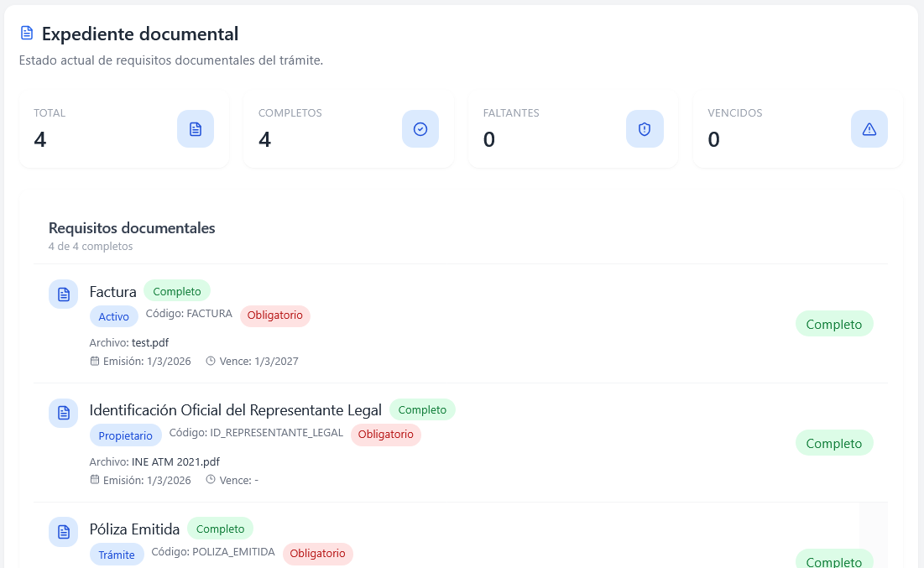Click the Trámite tag
The height and width of the screenshot is (568, 924).
coord(117,555)
